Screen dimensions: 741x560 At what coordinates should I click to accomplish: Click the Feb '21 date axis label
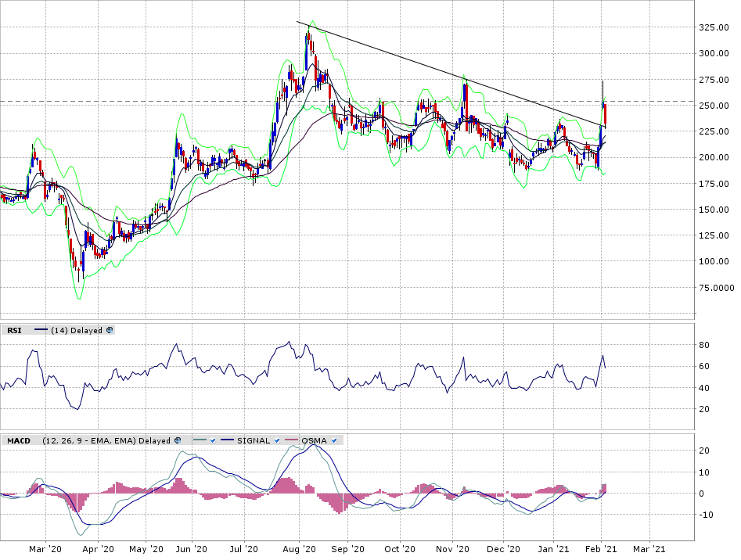pos(601,549)
